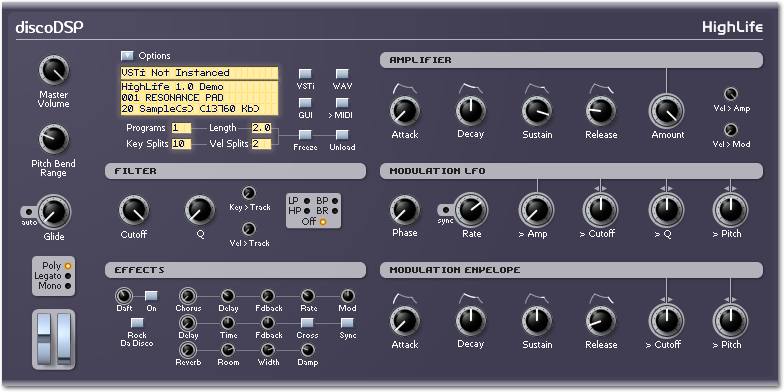Click the filter Q knob
784x392 pixels.
(x=200, y=210)
